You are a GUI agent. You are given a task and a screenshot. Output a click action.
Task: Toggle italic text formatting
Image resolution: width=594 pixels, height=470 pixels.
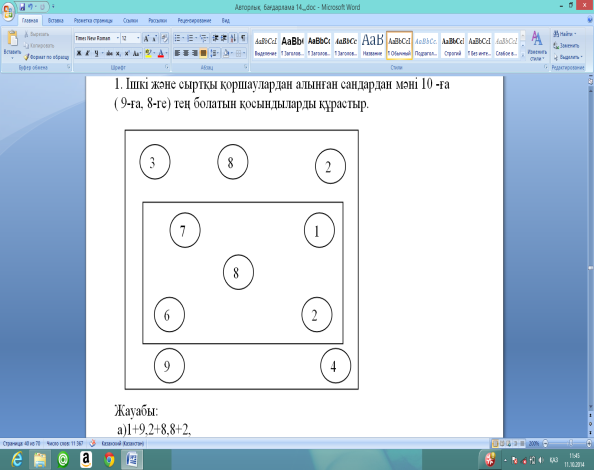coord(88,53)
